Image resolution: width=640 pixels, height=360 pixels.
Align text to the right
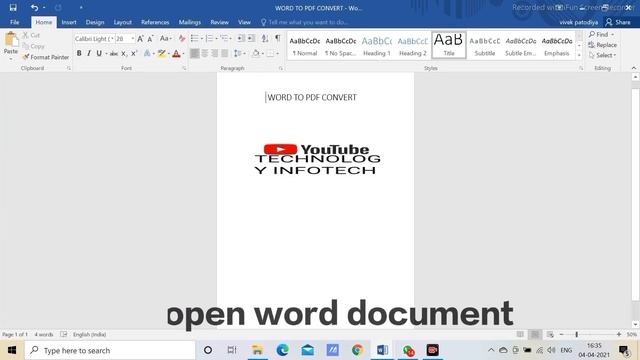pos(215,53)
